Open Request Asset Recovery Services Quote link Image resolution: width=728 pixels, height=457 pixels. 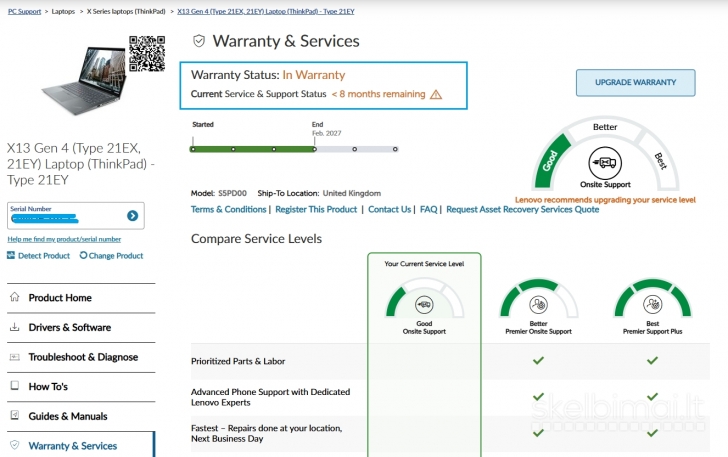tap(523, 209)
